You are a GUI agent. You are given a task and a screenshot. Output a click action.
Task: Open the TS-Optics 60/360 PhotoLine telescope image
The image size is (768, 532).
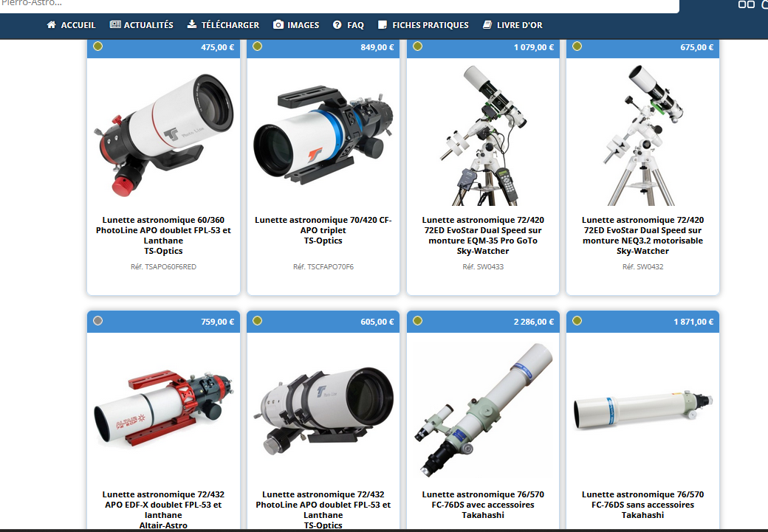[164, 135]
